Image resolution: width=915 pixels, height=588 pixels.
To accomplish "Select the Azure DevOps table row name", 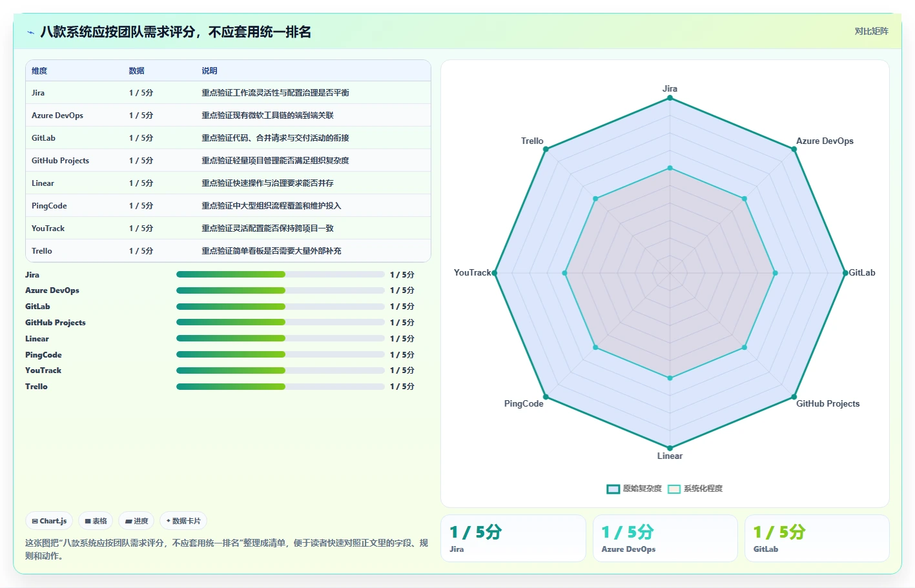I will (57, 116).
